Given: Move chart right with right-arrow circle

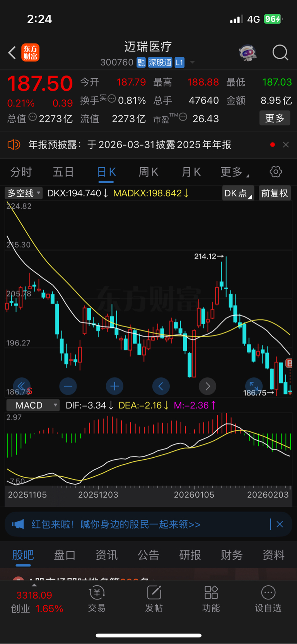Looking at the screenshot, I should tap(207, 386).
